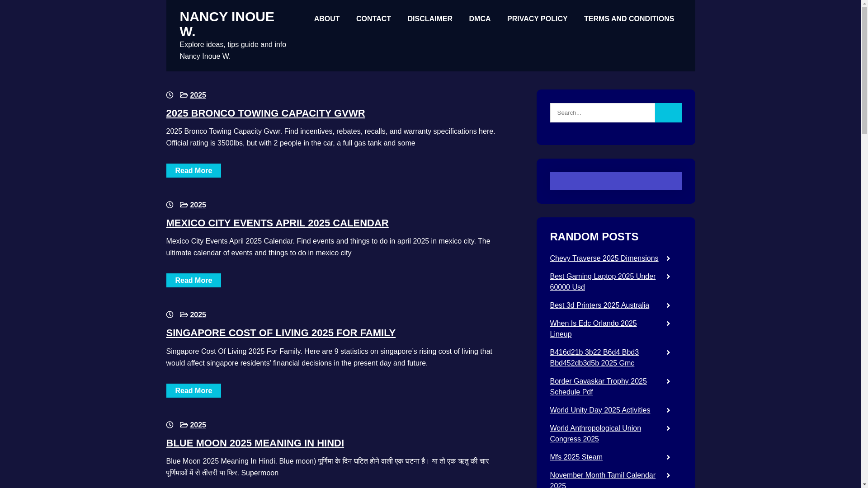Click into the Search input field
This screenshot has width=868, height=488.
602,113
